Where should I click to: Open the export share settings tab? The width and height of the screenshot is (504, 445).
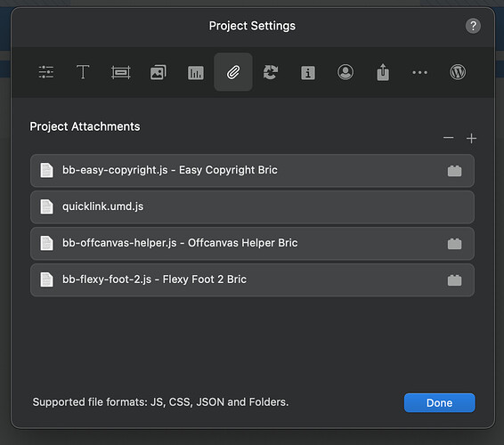(383, 72)
